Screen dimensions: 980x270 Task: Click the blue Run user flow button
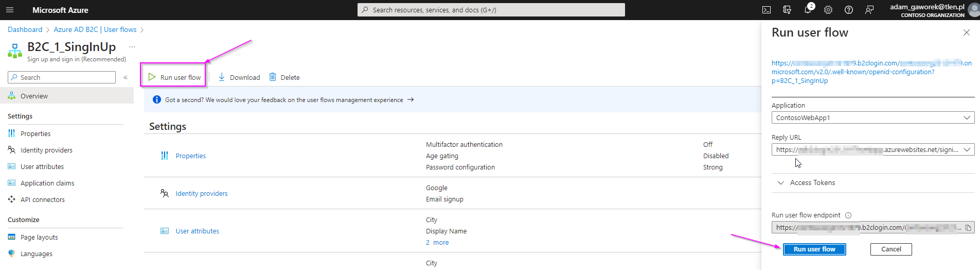pos(814,249)
